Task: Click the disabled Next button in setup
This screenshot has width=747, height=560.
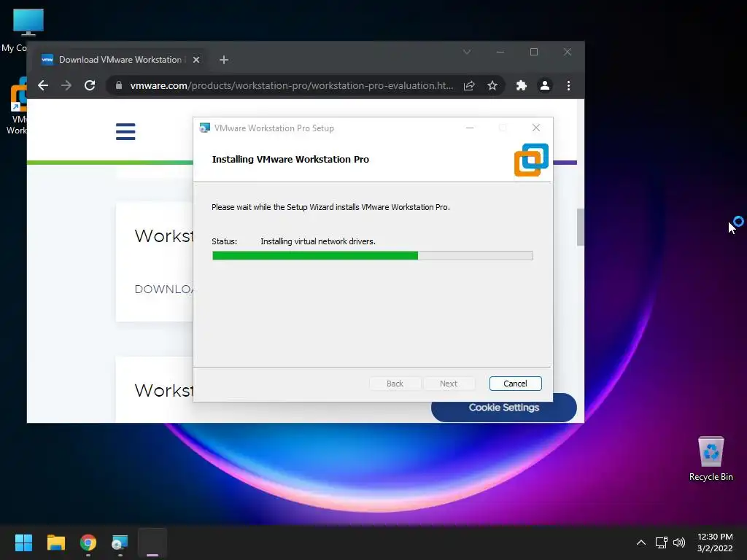Action: [449, 384]
